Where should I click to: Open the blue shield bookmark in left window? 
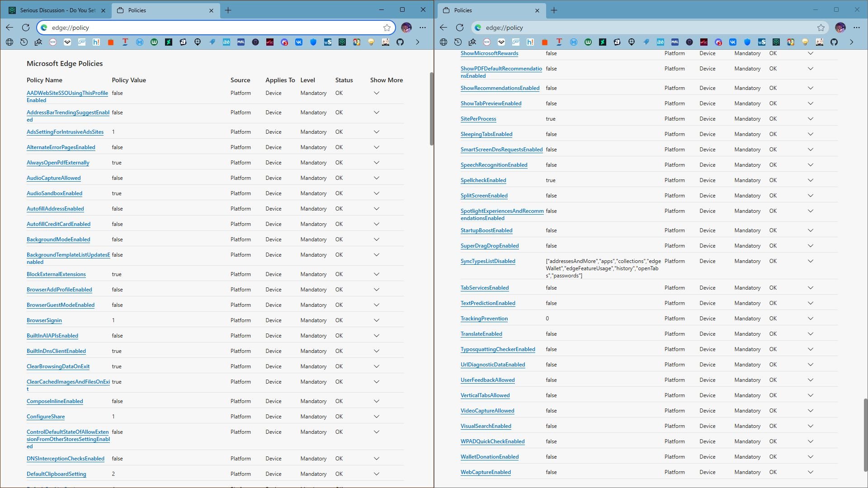click(313, 42)
